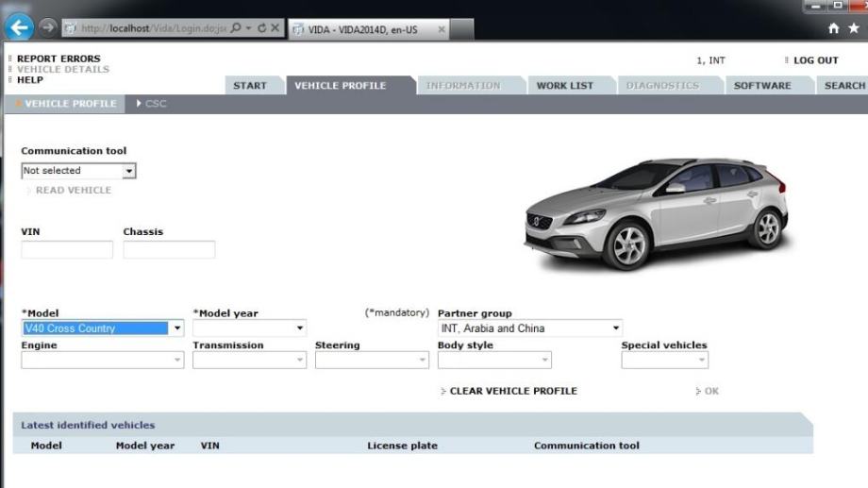Image resolution: width=868 pixels, height=488 pixels.
Task: Open the Partner group dropdown
Action: click(x=530, y=328)
